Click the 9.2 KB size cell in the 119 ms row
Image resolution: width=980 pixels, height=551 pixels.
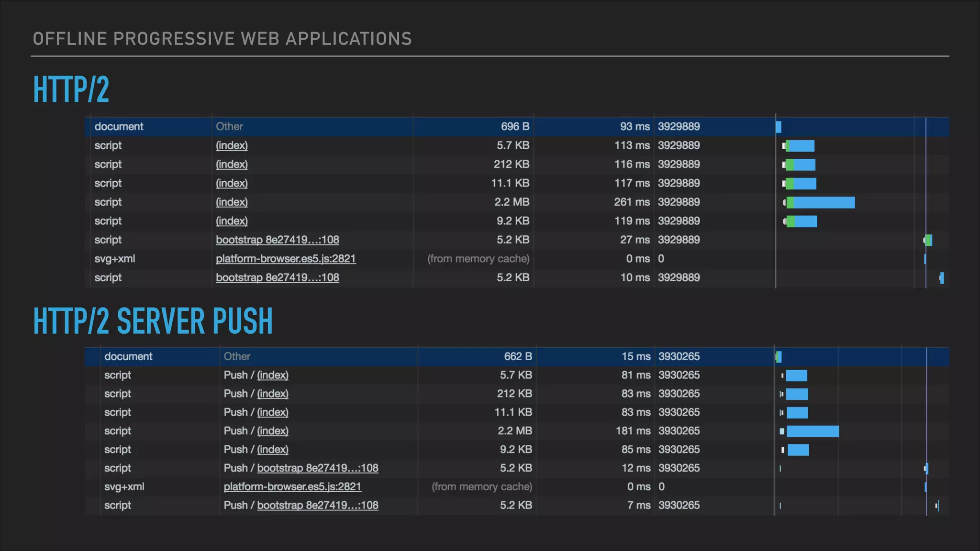pos(513,221)
